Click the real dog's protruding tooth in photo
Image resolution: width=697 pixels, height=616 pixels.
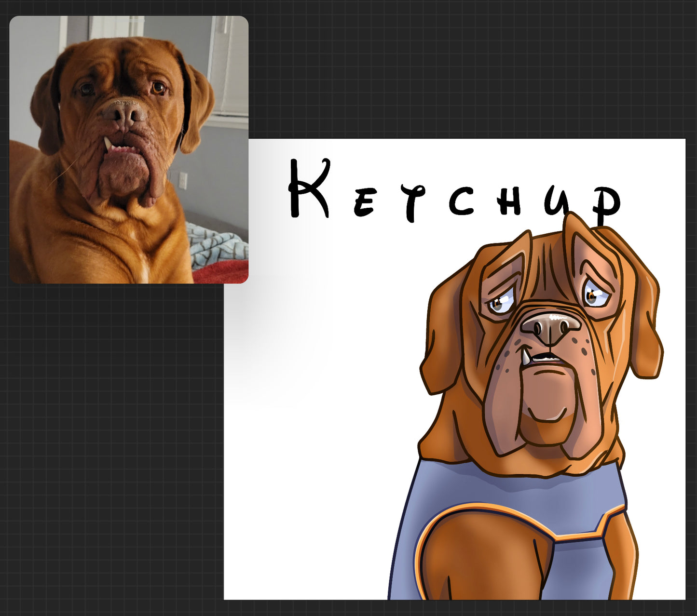click(x=108, y=143)
